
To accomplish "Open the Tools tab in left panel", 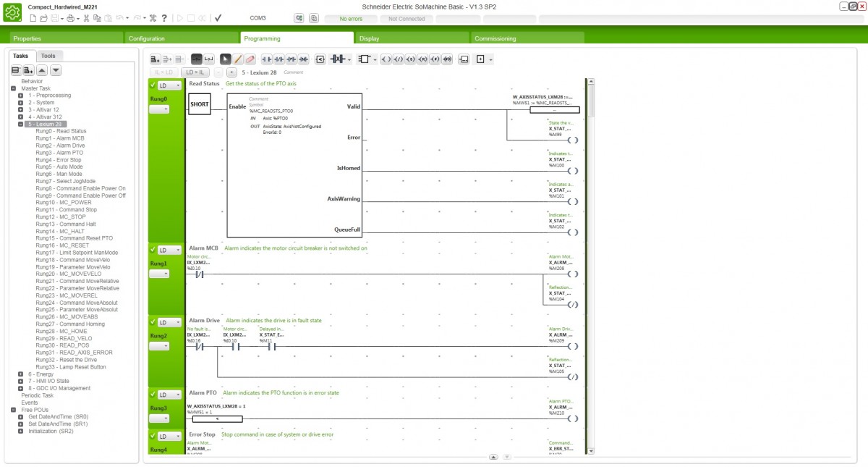I will pyautogui.click(x=48, y=56).
